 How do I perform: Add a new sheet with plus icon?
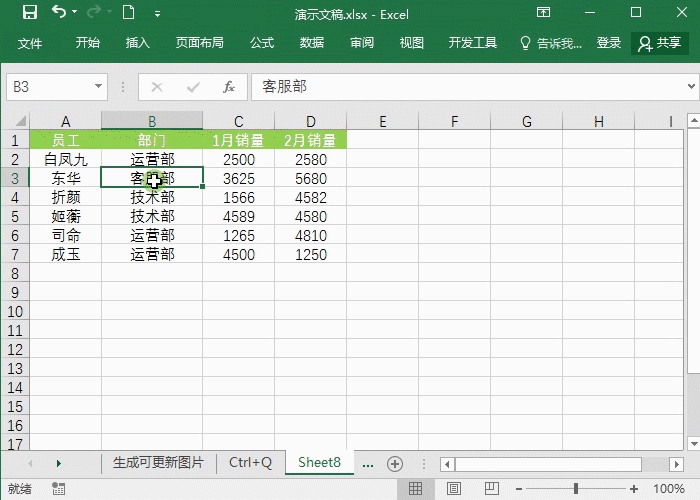(x=395, y=463)
